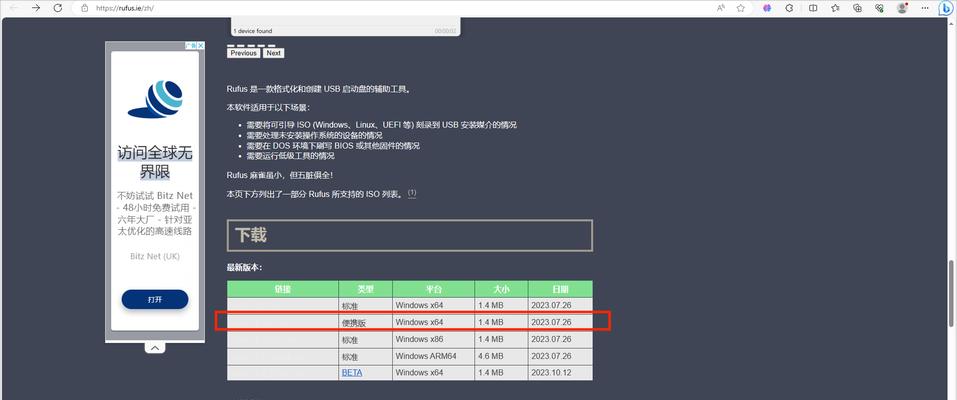Close the ad with the X icon

[x=201, y=45]
